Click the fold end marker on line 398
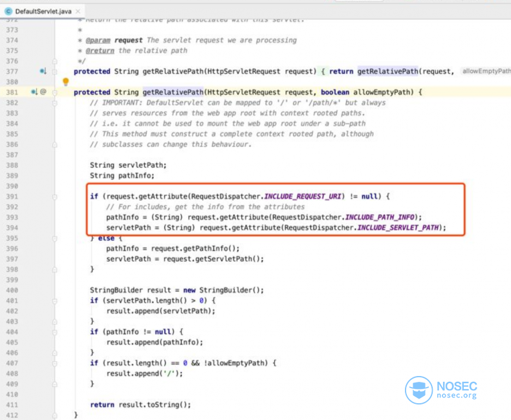This screenshot has height=420, width=511. 55,270
